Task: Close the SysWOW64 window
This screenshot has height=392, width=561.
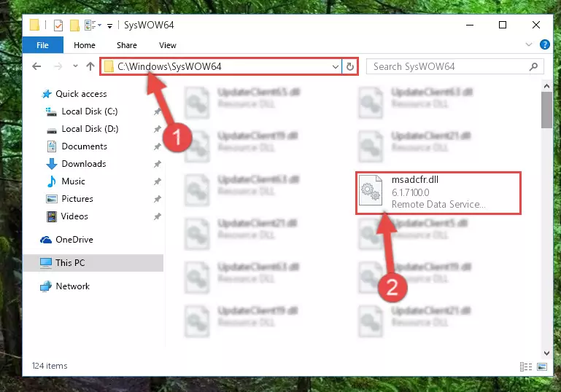Action: 535,25
